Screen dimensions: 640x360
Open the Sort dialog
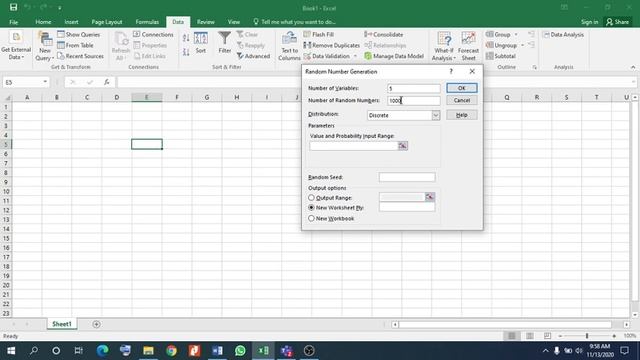tap(200, 42)
